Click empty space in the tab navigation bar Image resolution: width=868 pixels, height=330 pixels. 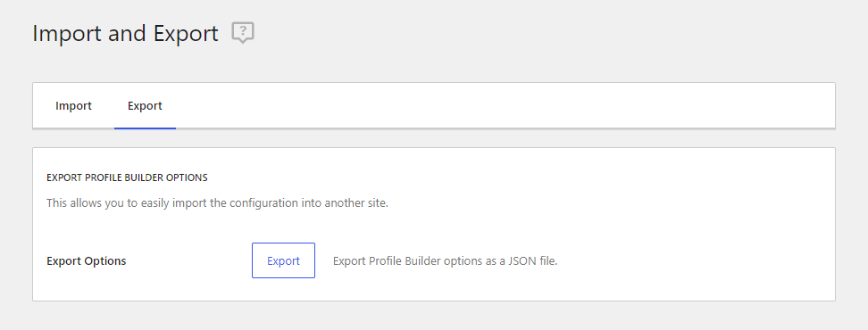(498, 105)
